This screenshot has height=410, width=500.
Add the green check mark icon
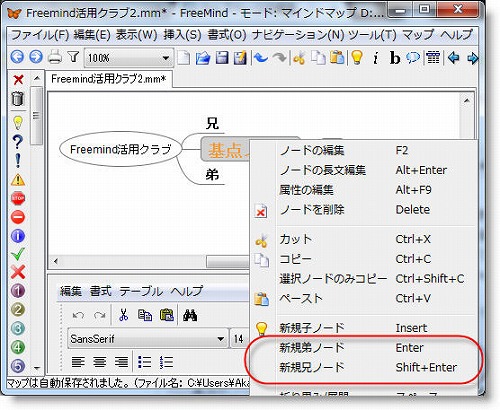tap(18, 254)
